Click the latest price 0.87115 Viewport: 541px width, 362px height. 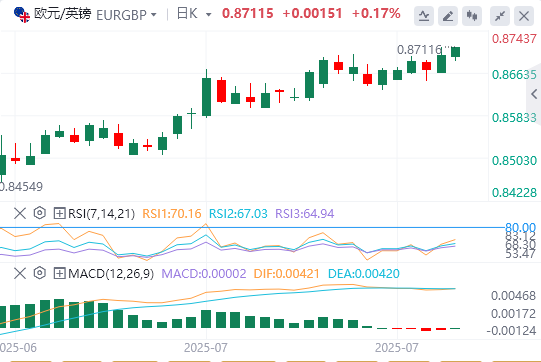pos(247,14)
